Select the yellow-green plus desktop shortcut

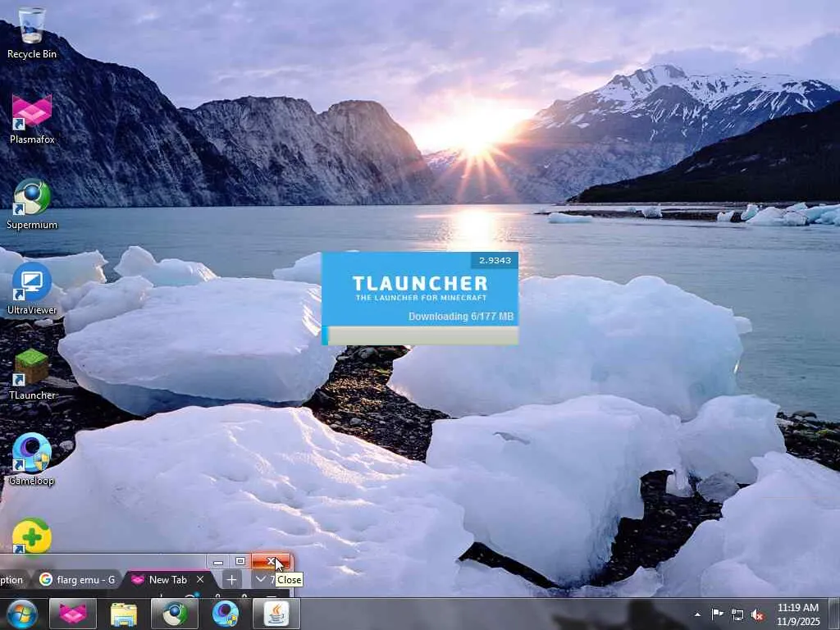coord(32,536)
